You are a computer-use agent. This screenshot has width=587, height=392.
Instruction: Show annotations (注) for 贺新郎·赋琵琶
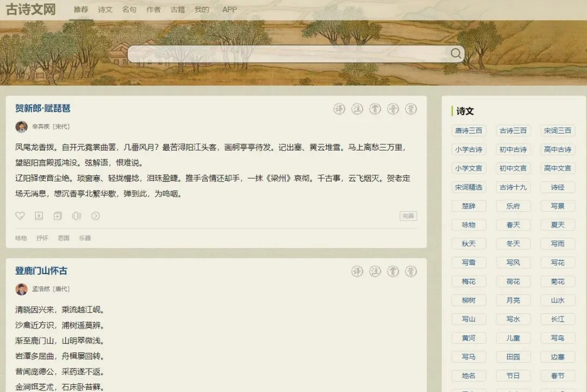[357, 109]
